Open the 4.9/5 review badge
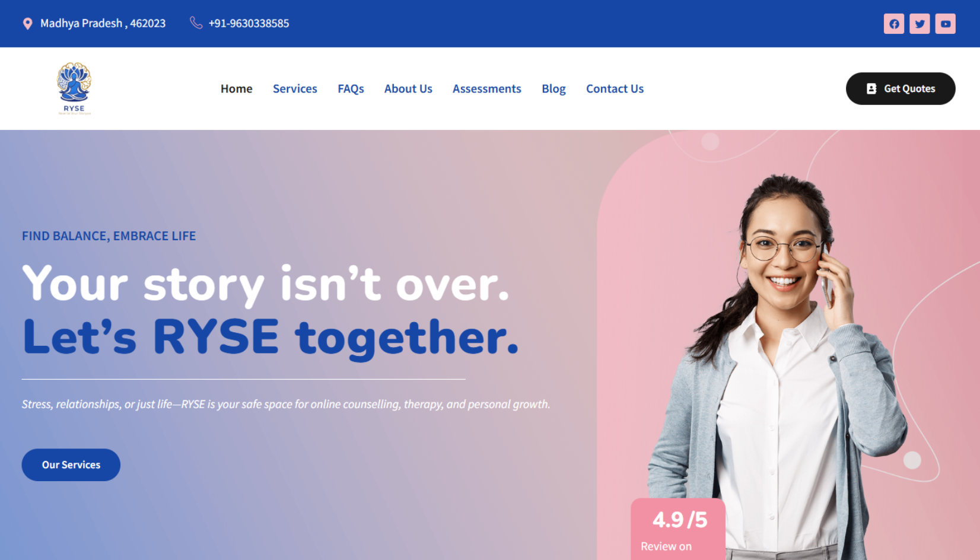This screenshot has height=560, width=980. [x=678, y=529]
